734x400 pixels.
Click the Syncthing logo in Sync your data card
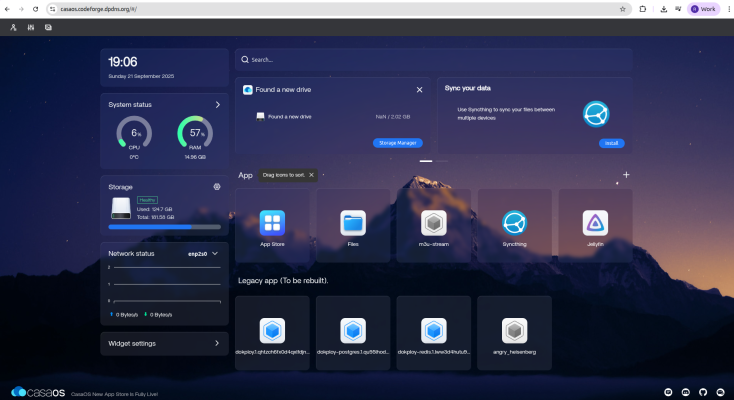[596, 114]
